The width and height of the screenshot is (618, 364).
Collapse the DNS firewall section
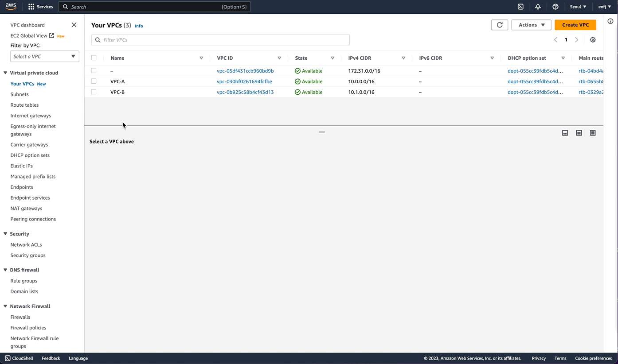[5, 270]
